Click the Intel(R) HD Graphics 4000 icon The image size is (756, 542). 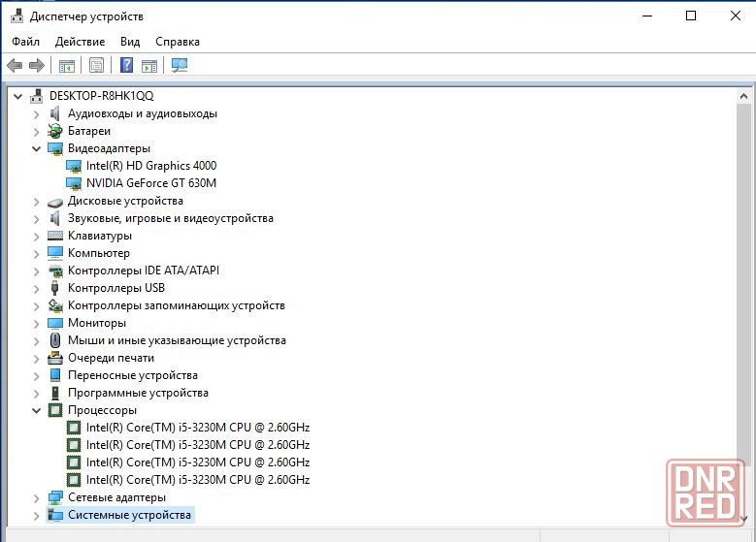coord(74,166)
